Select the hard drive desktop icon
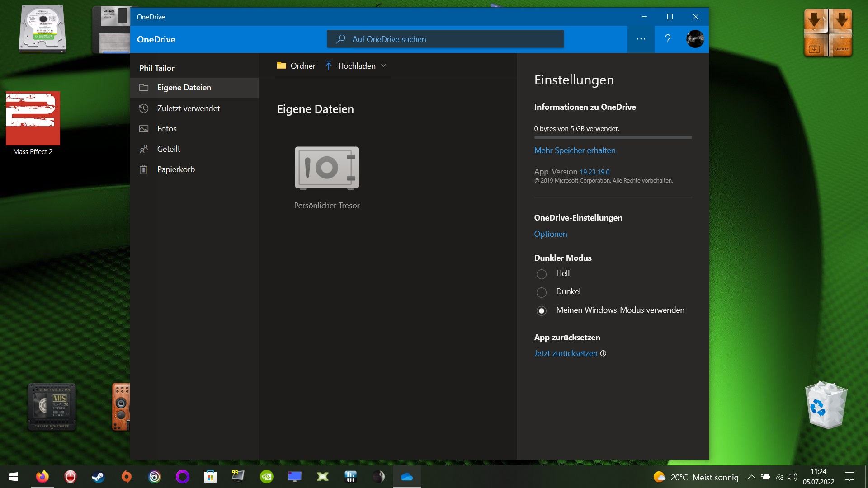The height and width of the screenshot is (488, 868). (42, 29)
